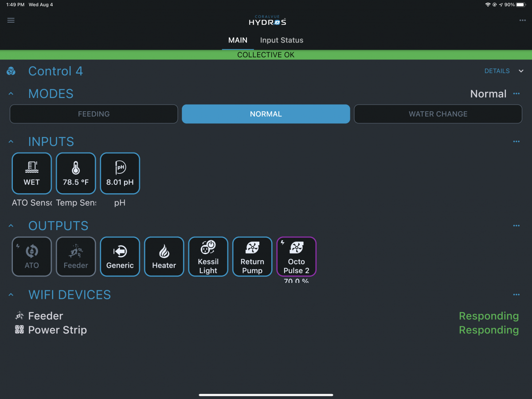Collapse the OUTPUTS section chevron
This screenshot has width=532, height=399.
click(x=11, y=226)
